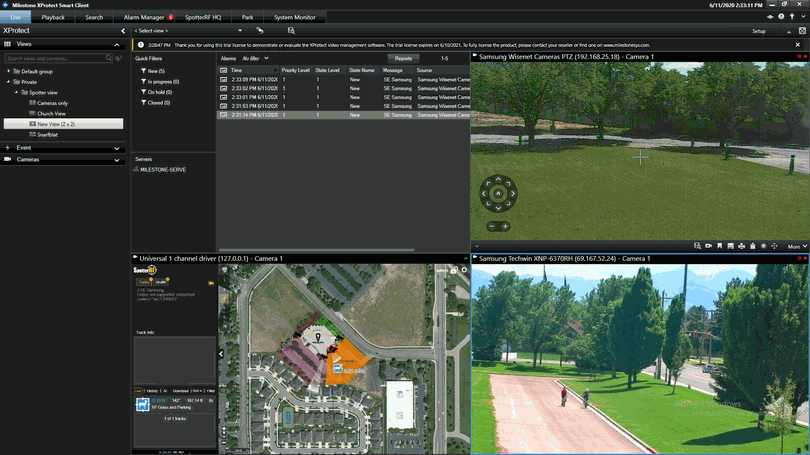The width and height of the screenshot is (810, 455).
Task: Click the Setup button
Action: pos(759,31)
